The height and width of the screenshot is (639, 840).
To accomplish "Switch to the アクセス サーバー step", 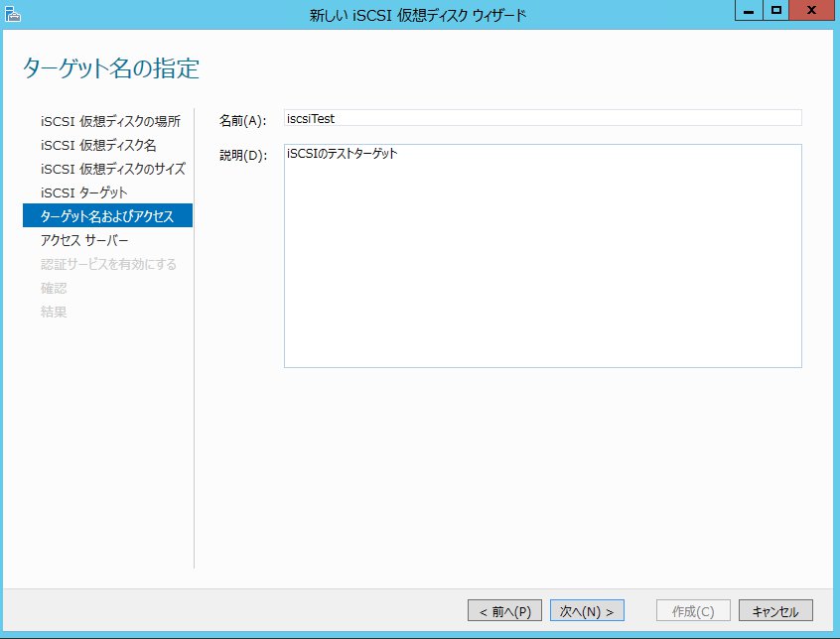I will pos(84,240).
